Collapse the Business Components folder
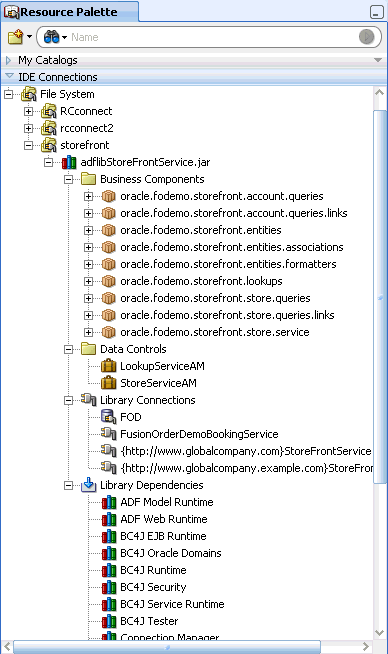Image resolution: width=388 pixels, height=654 pixels. [68, 179]
